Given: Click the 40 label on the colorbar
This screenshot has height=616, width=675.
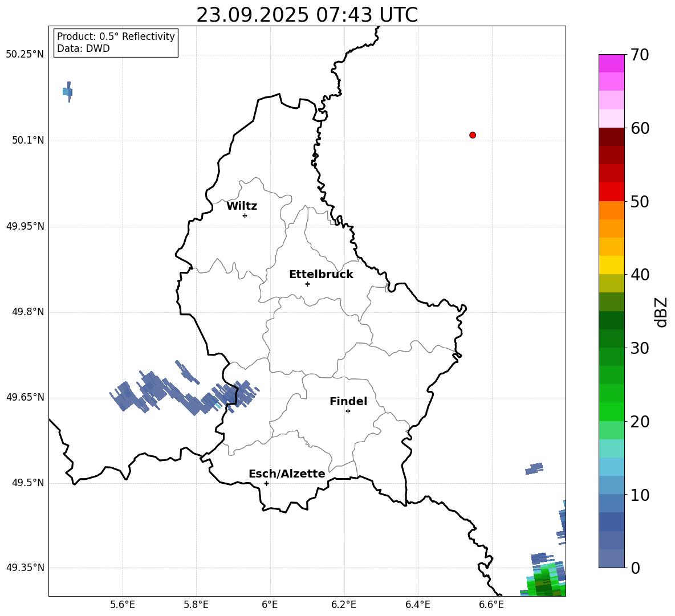Looking at the screenshot, I should coord(639,275).
